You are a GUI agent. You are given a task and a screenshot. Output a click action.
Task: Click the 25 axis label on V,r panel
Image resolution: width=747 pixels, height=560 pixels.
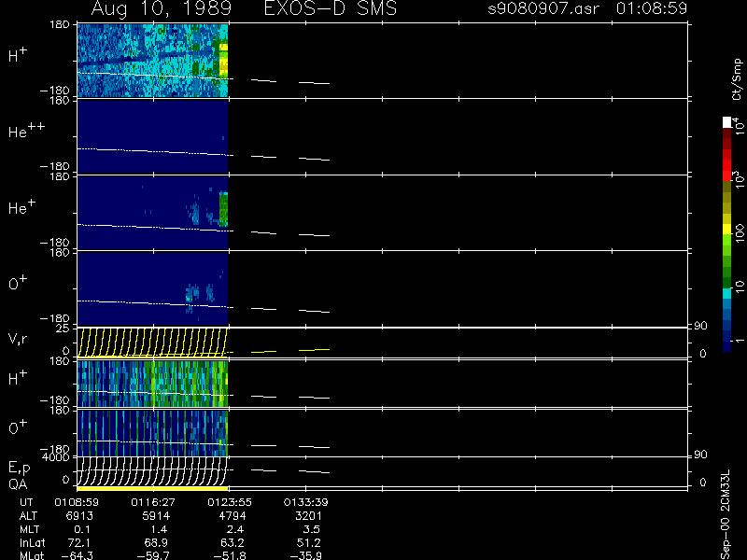coord(63,329)
